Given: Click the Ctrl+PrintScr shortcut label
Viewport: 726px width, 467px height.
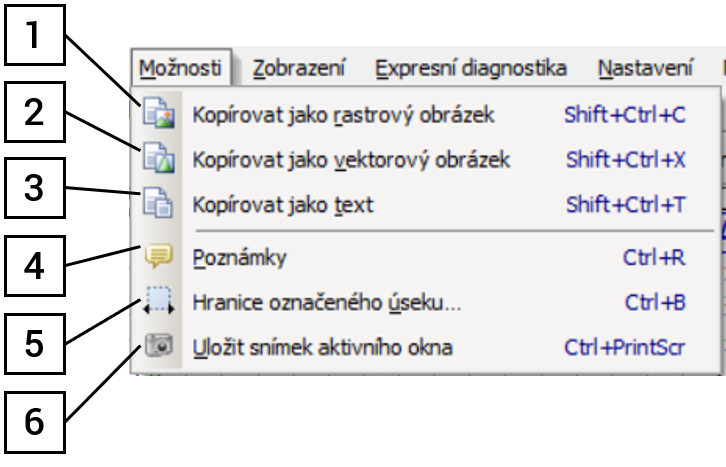Looking at the screenshot, I should [625, 348].
